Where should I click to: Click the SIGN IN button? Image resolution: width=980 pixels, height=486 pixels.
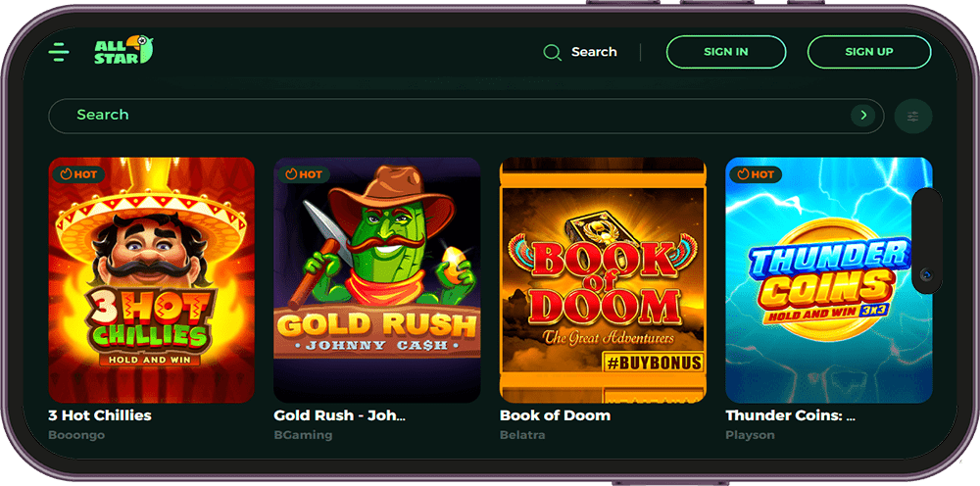(725, 52)
